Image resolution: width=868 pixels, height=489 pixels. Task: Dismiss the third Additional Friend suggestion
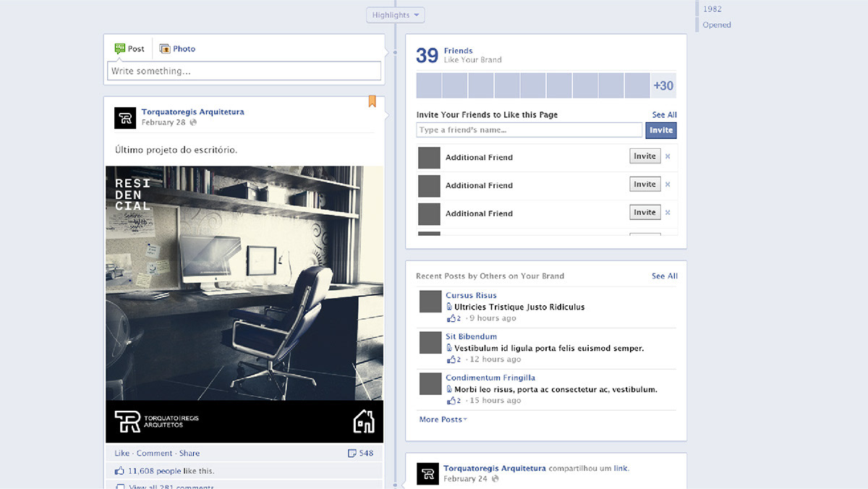[668, 213]
